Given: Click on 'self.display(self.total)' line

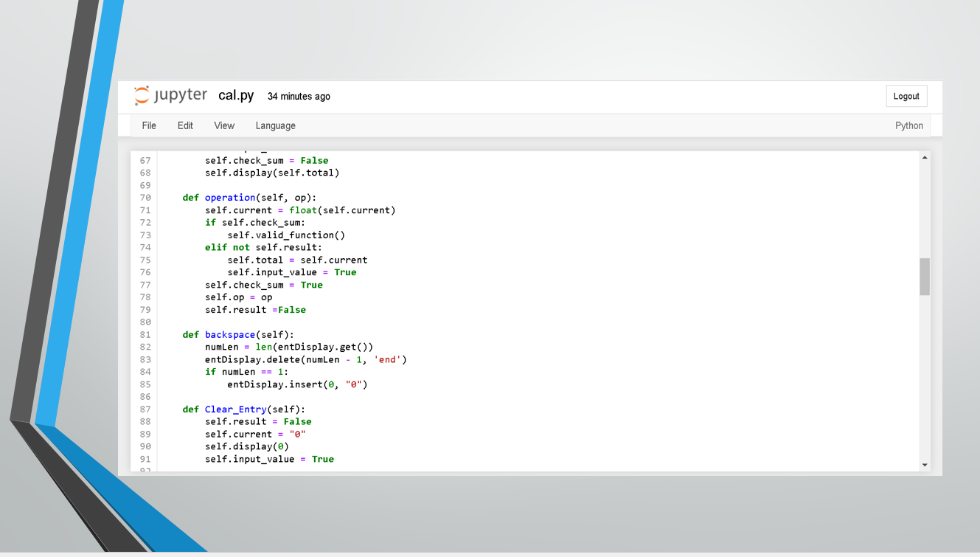Looking at the screenshot, I should 272,173.
